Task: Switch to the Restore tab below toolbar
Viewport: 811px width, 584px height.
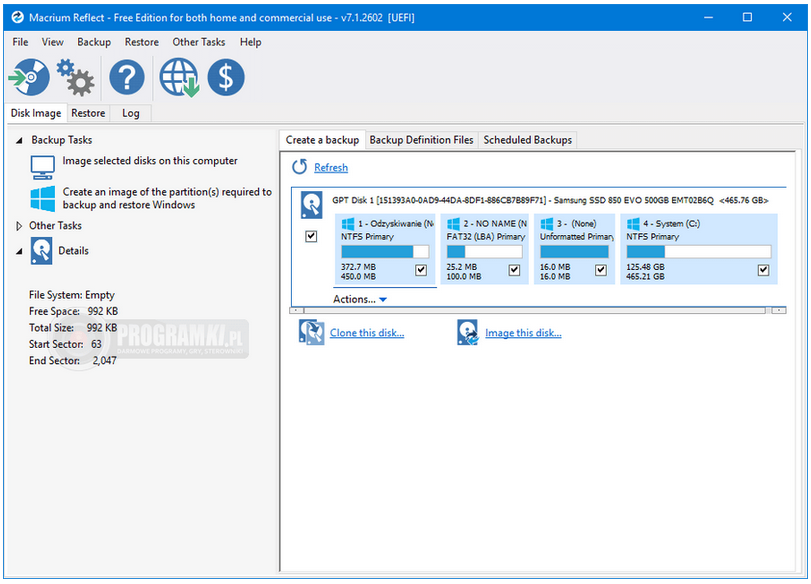Action: pos(88,113)
